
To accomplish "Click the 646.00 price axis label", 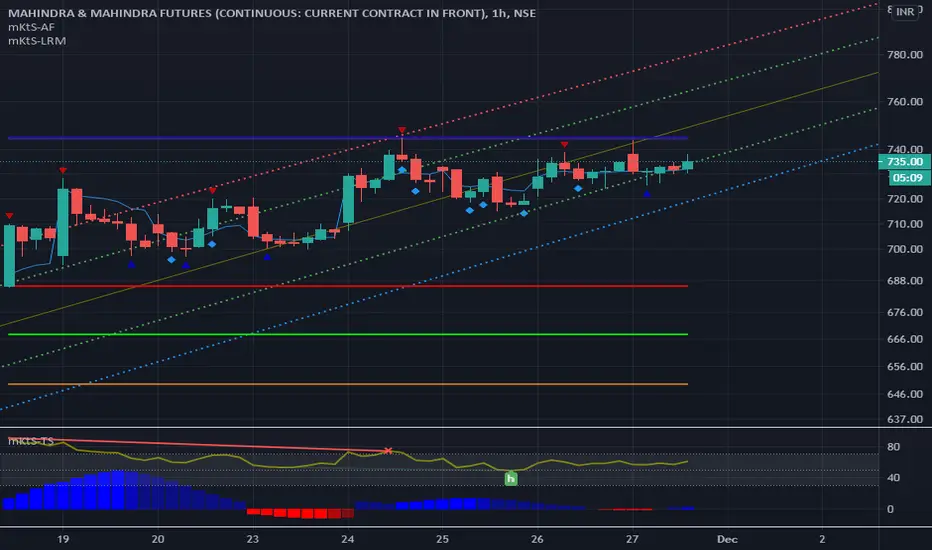I will [905, 394].
